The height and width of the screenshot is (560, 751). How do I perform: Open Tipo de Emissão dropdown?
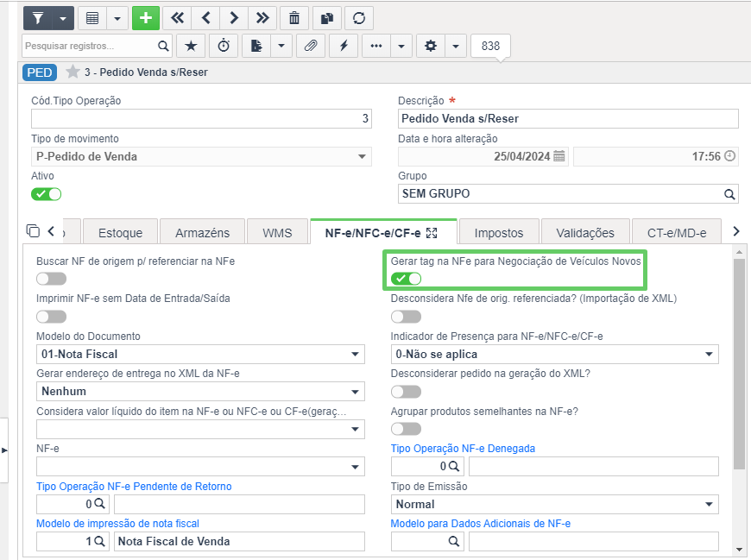555,505
